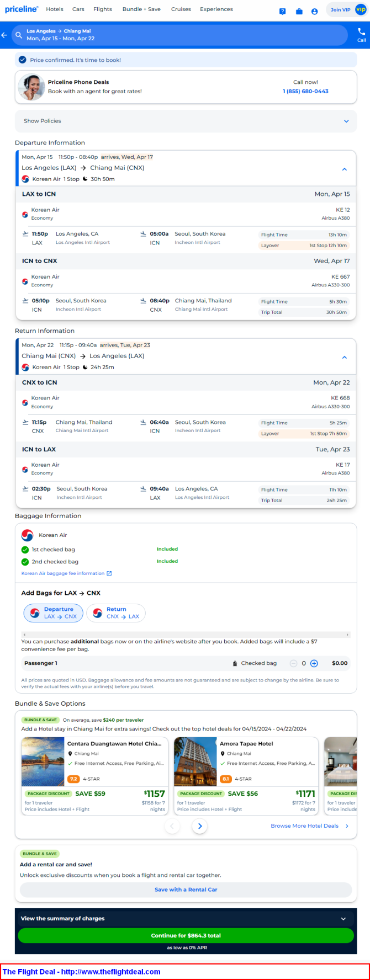Open the Hotels menu item
The height and width of the screenshot is (980, 370).
tap(55, 9)
